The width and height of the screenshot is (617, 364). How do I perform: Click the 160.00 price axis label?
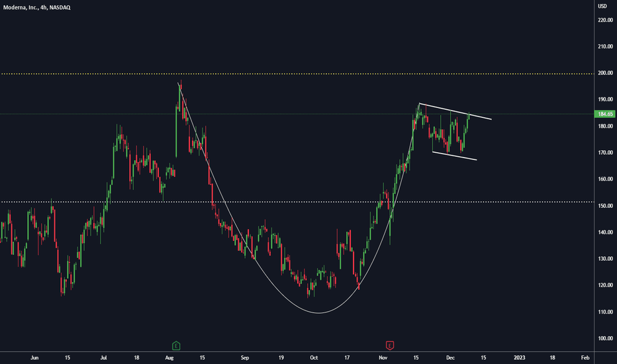[605, 179]
